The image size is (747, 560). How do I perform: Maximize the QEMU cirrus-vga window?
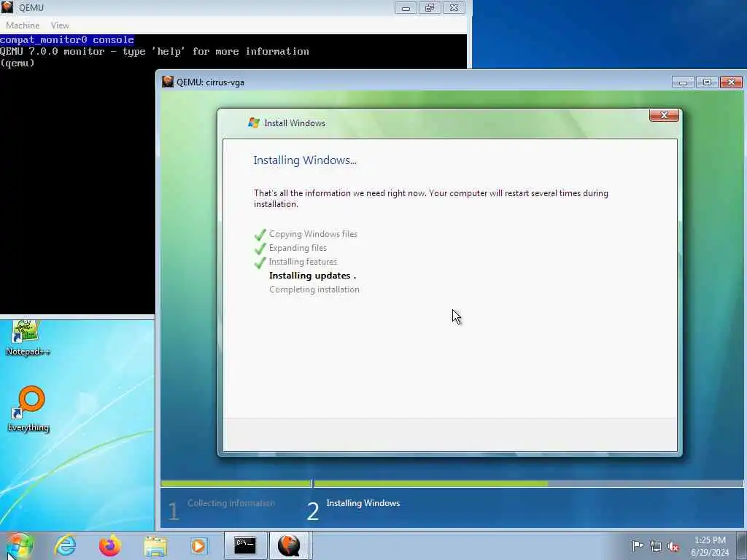click(707, 82)
